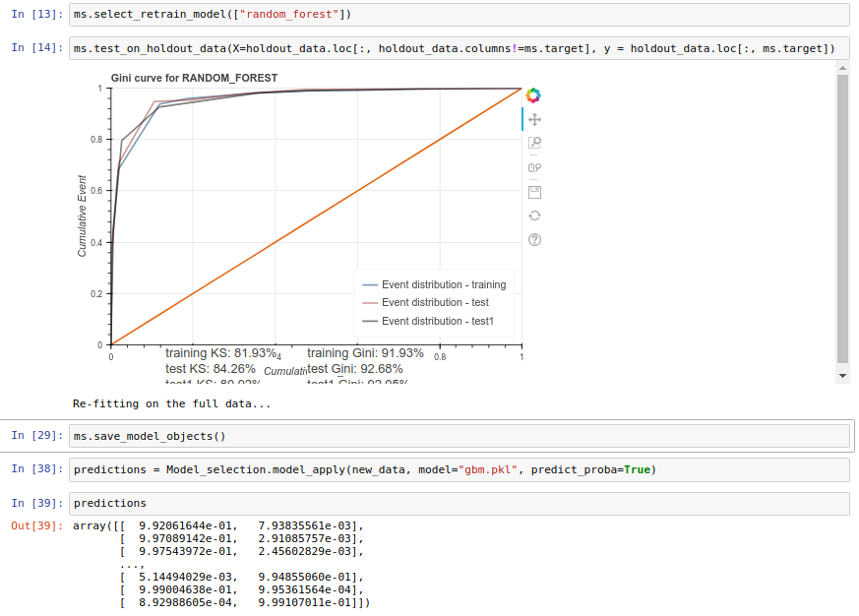859x616 pixels.
Task: Select the Pan tool in the plot toolbar
Action: [534, 118]
